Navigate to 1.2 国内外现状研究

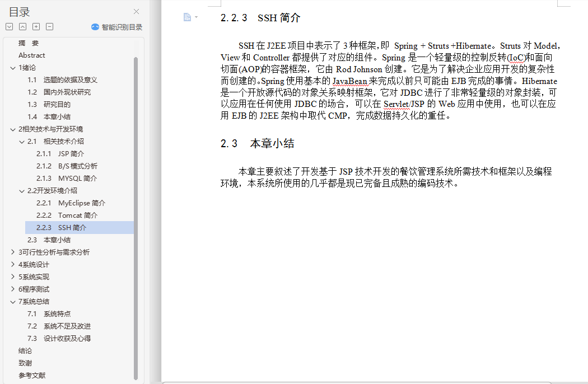[59, 92]
